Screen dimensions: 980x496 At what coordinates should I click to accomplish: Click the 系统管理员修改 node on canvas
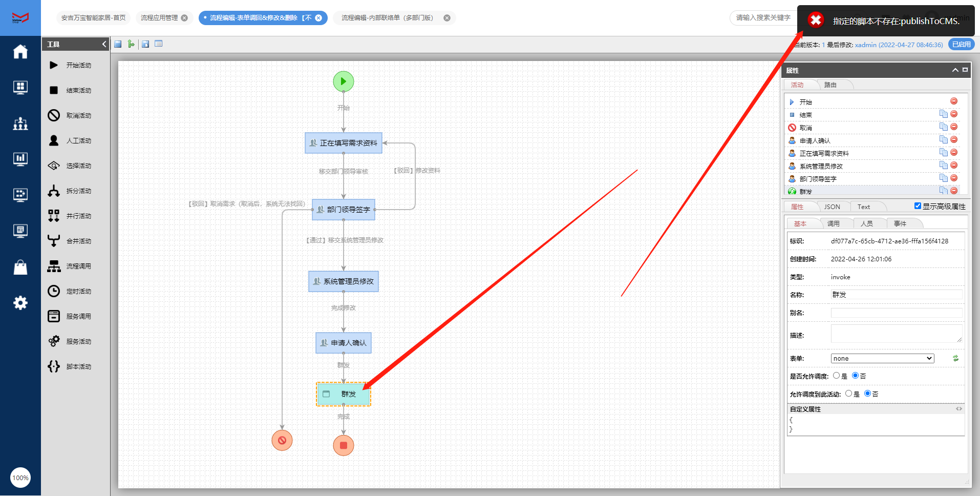pos(344,281)
